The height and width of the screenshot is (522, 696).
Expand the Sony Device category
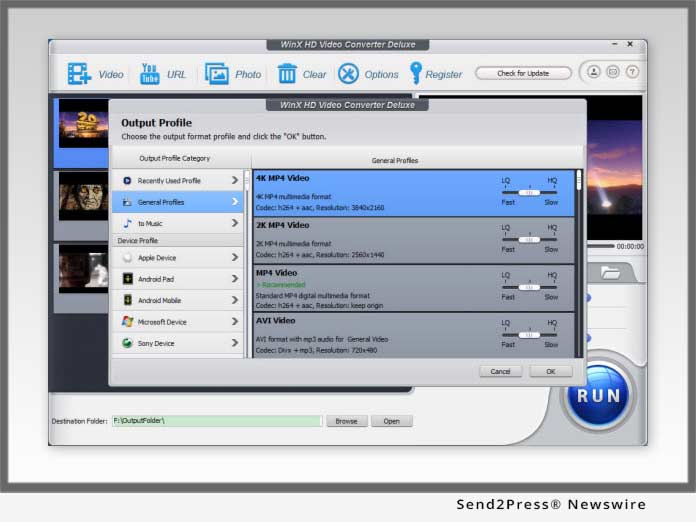(x=178, y=343)
